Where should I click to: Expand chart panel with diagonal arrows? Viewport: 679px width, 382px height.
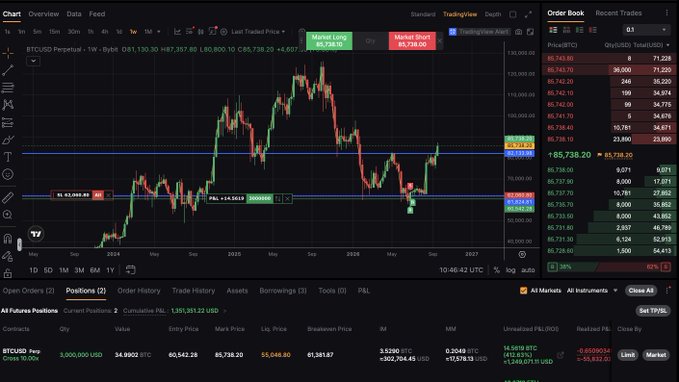[x=528, y=14]
